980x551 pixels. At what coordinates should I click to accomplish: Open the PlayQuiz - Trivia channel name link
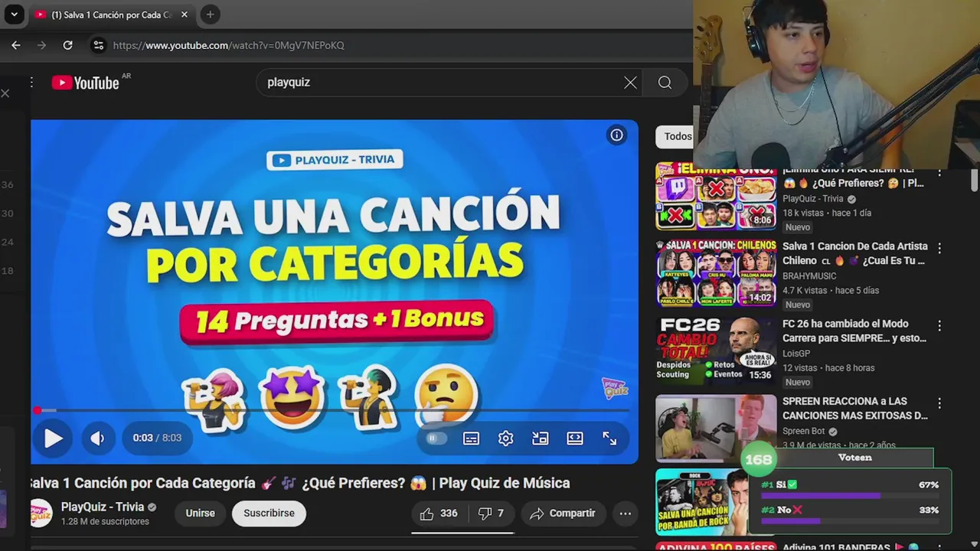coord(103,507)
